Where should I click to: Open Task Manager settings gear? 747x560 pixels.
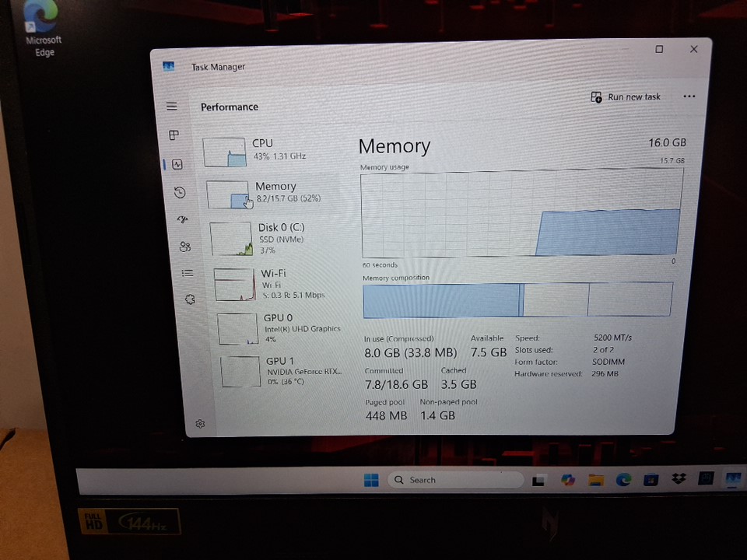[200, 424]
